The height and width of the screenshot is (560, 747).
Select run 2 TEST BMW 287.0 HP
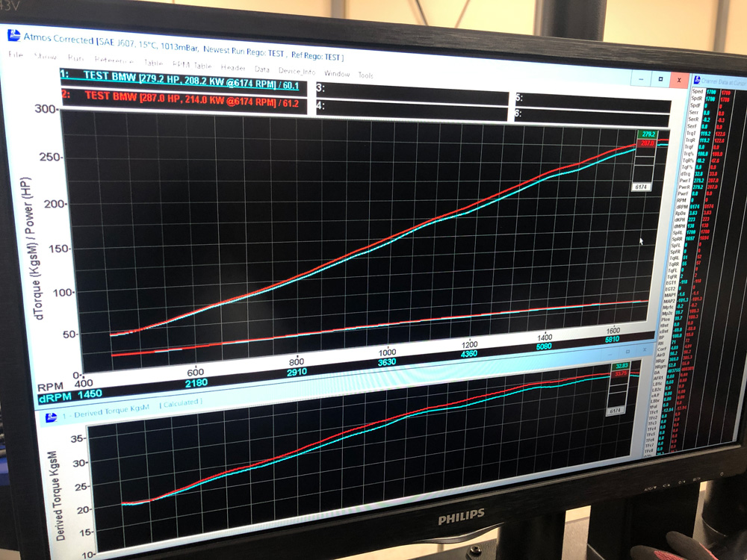click(184, 100)
